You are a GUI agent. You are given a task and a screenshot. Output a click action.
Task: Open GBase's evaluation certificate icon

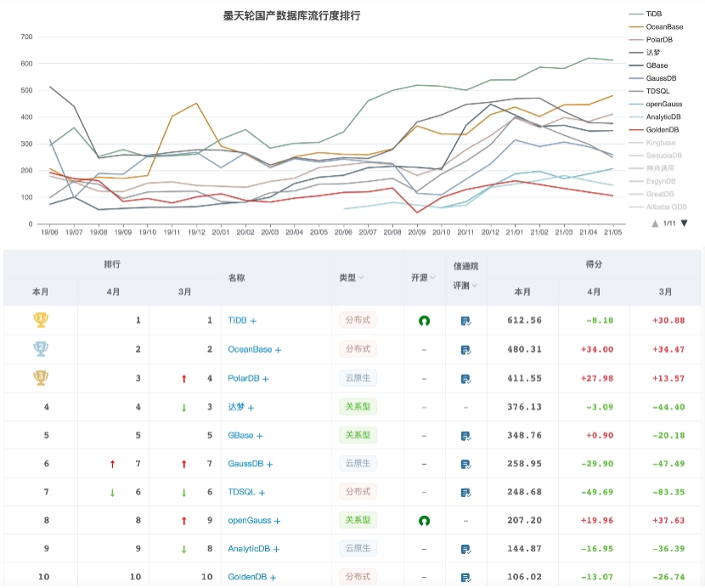(465, 436)
